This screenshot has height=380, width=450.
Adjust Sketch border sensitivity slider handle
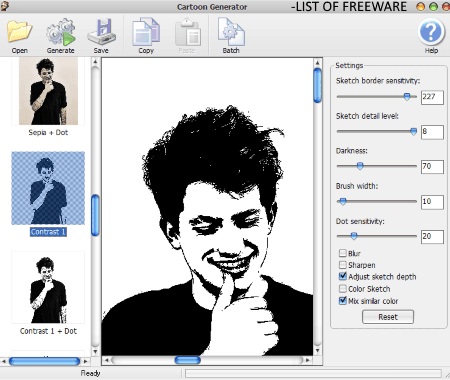(x=407, y=97)
